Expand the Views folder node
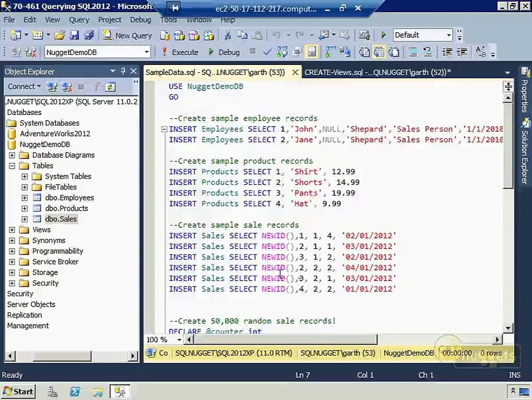Image resolution: width=532 pixels, height=400 pixels. [x=12, y=230]
